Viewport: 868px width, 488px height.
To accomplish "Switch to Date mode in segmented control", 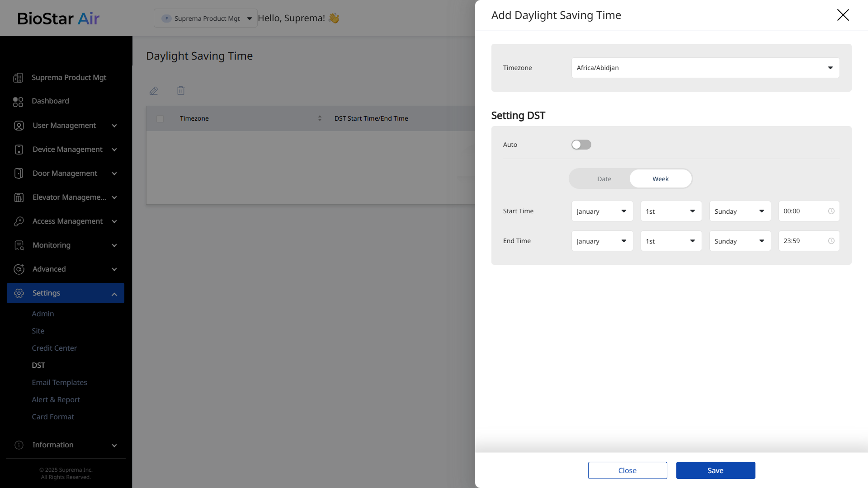I will 604,179.
